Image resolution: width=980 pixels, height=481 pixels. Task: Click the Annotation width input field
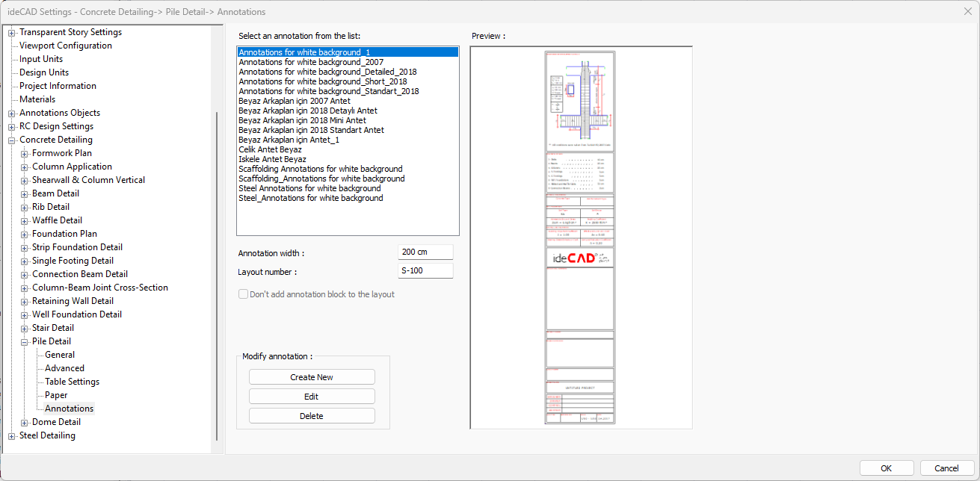click(x=425, y=253)
